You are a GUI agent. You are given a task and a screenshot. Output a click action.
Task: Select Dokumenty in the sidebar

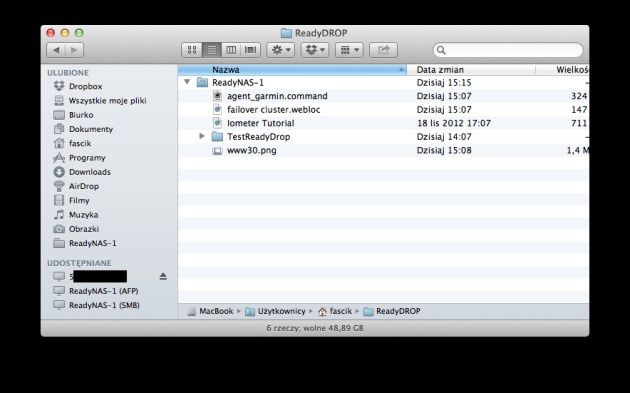(83, 129)
